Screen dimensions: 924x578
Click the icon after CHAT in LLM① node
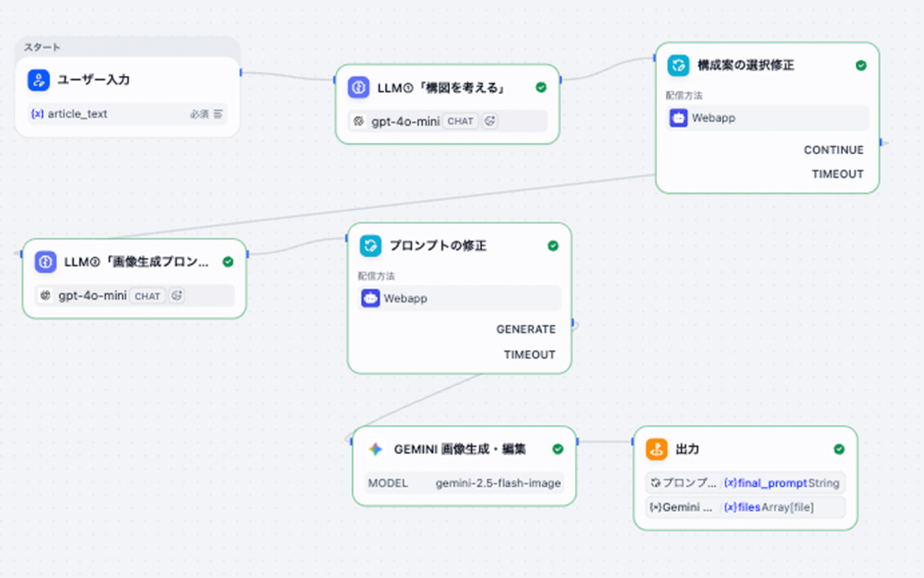(490, 121)
